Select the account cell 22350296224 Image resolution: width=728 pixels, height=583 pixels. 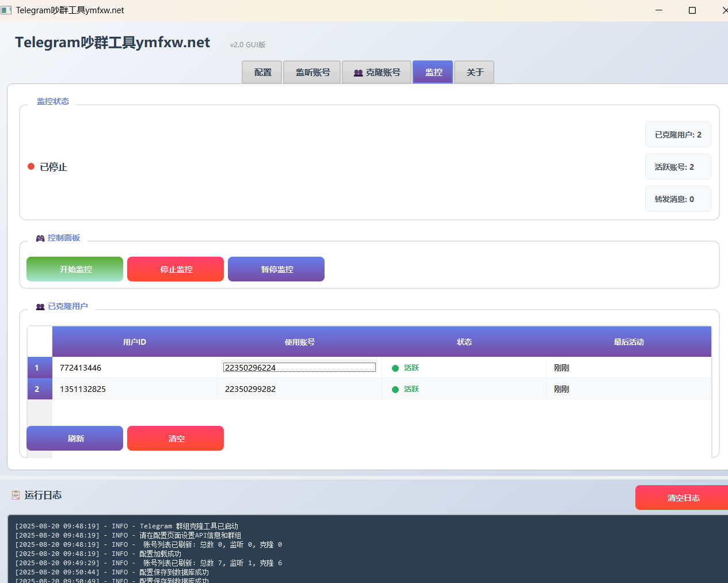coord(299,368)
